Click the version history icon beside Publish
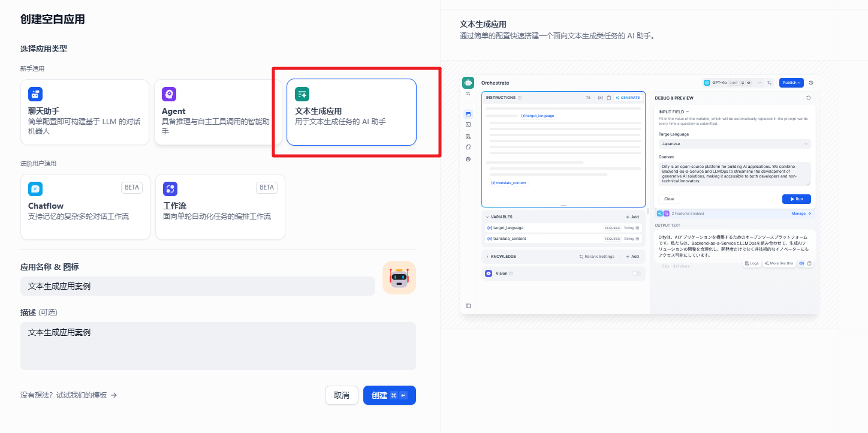This screenshot has width=868, height=433. (811, 83)
